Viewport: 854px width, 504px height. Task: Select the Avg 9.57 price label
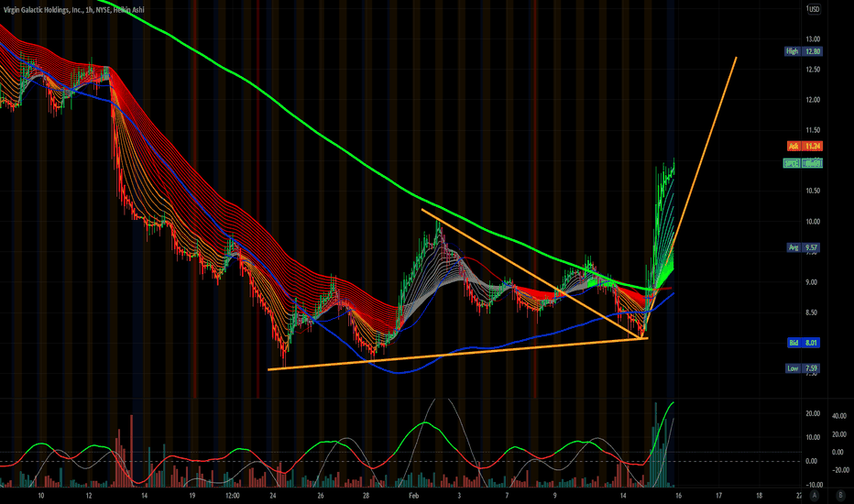pyautogui.click(x=804, y=247)
